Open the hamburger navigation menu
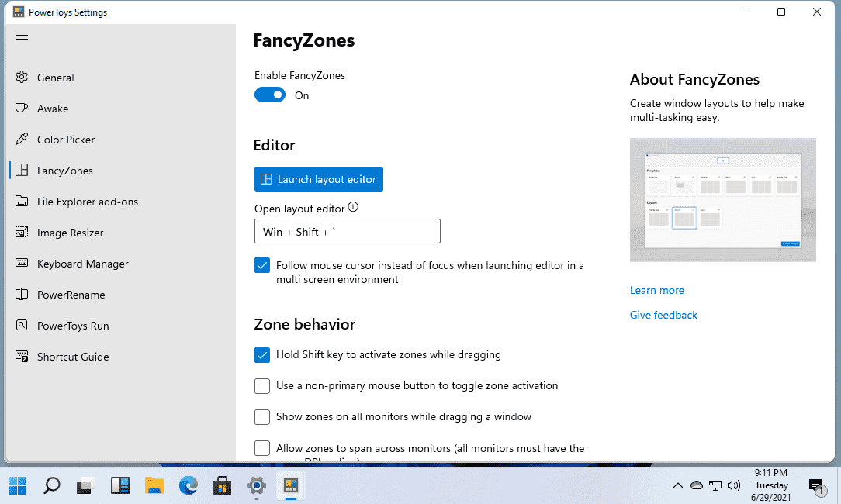Viewport: 841px width, 504px height. pos(22,39)
